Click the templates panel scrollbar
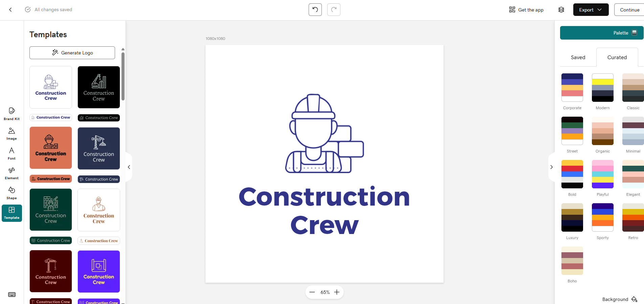Screen dimensions: 644x304 click(x=123, y=76)
